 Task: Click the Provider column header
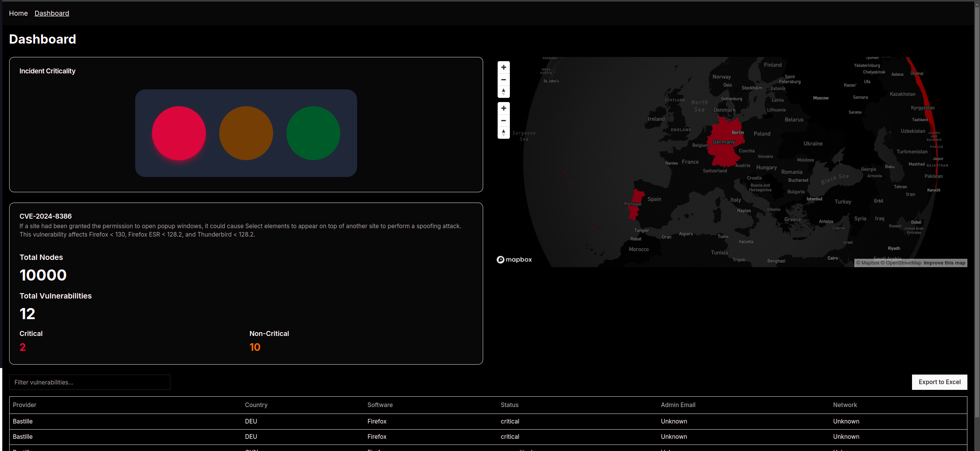pyautogui.click(x=24, y=405)
